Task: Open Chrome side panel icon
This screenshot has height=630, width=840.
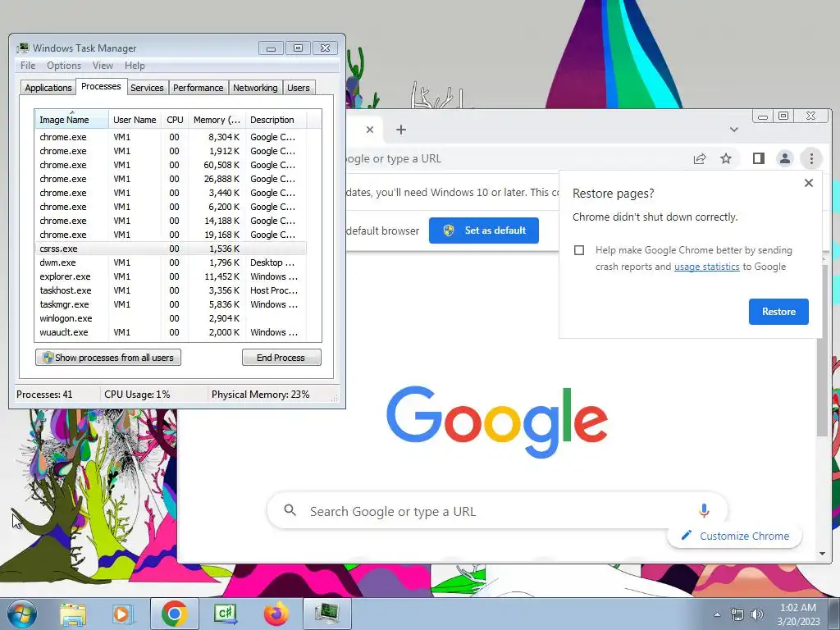Action: 759,158
